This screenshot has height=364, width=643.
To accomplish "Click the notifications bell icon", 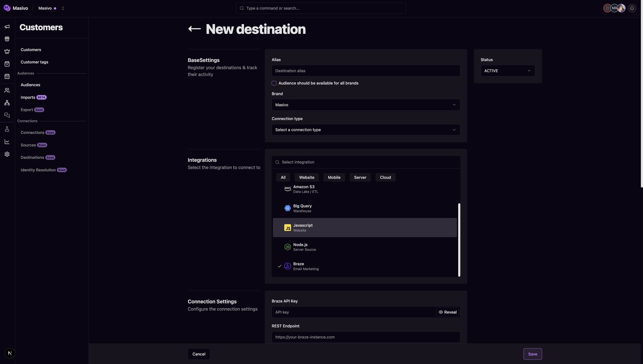I will coord(632,8).
